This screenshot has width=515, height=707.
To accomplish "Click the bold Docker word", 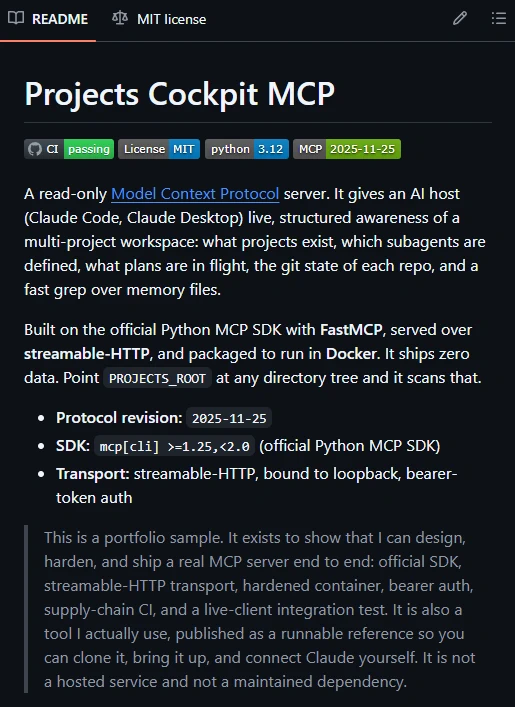I will click(x=351, y=354).
